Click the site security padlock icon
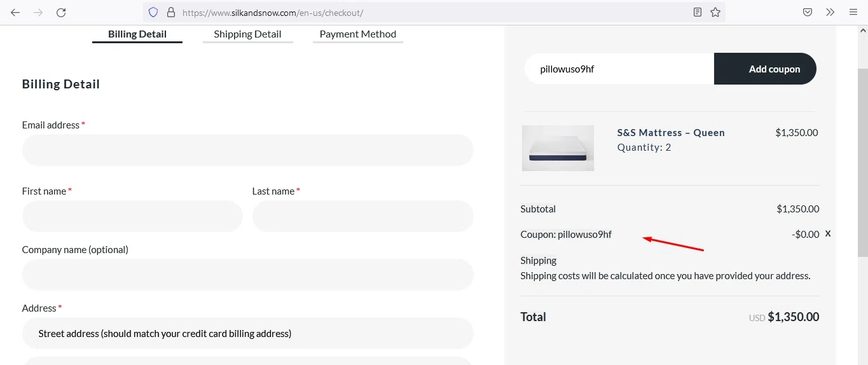This screenshot has height=365, width=868. 170,12
